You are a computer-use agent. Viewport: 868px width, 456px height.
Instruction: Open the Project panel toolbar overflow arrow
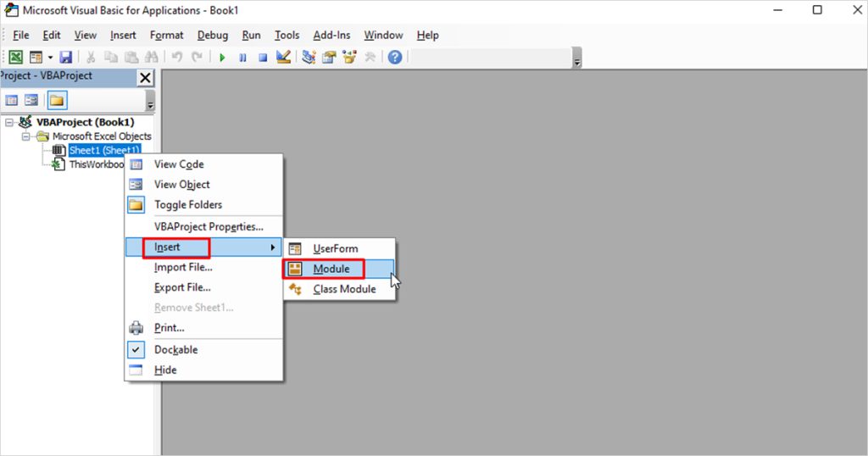click(150, 103)
